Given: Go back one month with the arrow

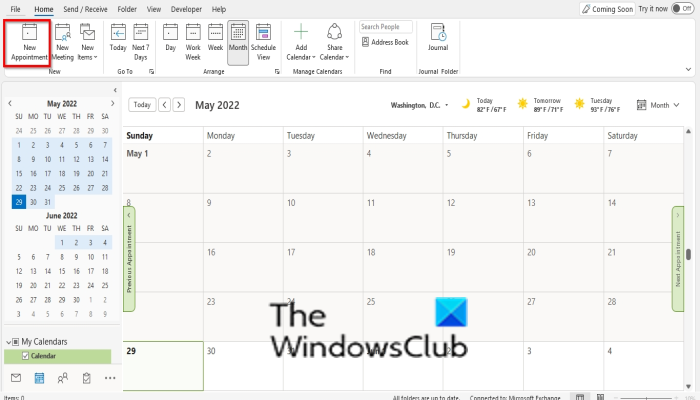Looking at the screenshot, I should click(x=164, y=104).
